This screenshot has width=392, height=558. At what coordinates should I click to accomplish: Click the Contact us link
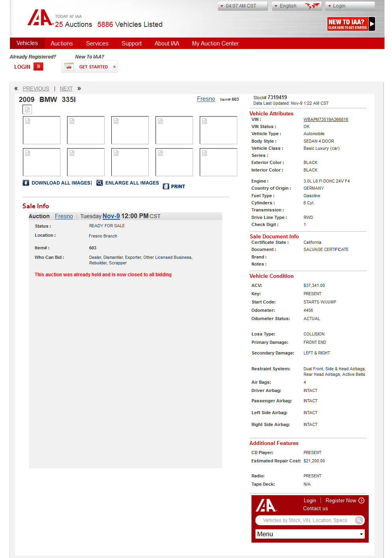point(315,508)
